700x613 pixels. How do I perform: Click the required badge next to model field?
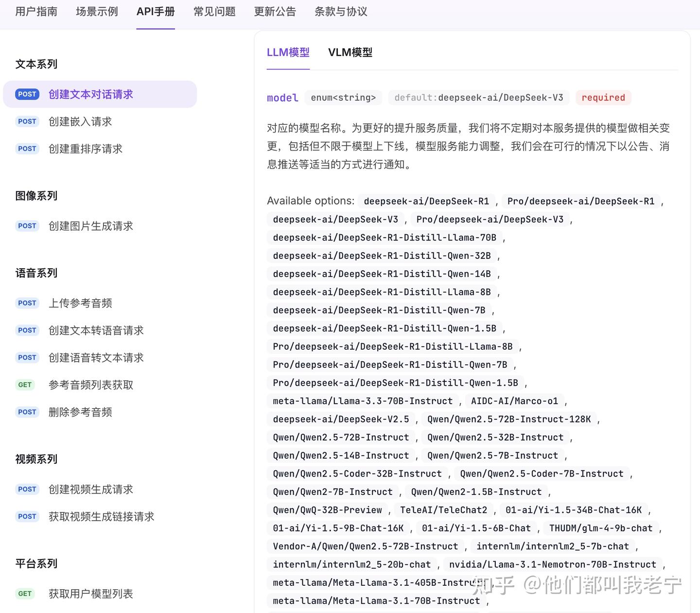[x=603, y=97]
